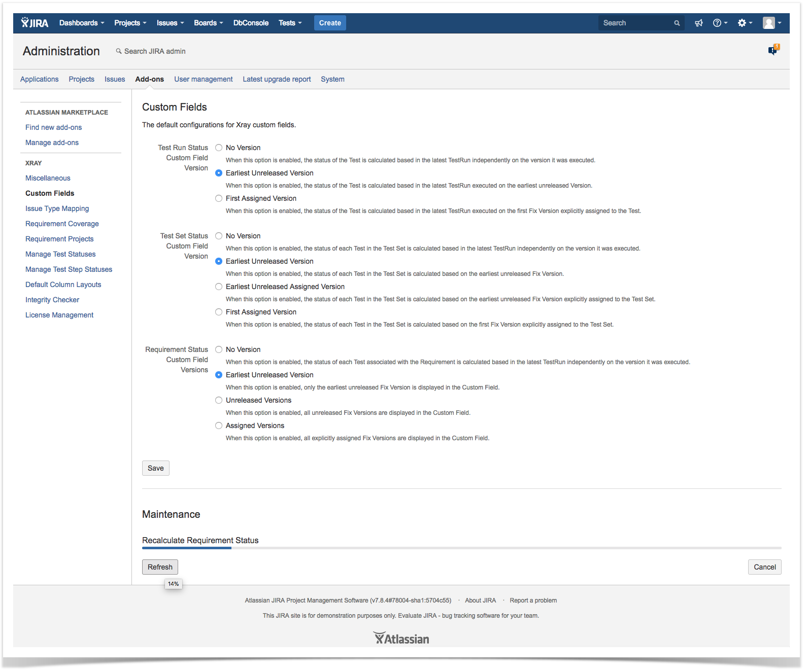Image resolution: width=807 pixels, height=672 pixels.
Task: Select First Assigned Version for Test Set Status
Action: (x=219, y=312)
